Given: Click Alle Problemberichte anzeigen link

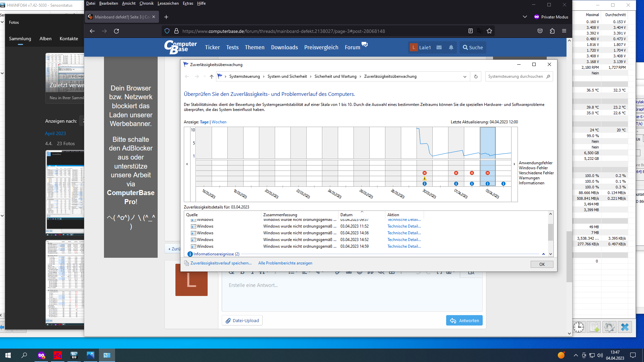Looking at the screenshot, I should pos(285,263).
